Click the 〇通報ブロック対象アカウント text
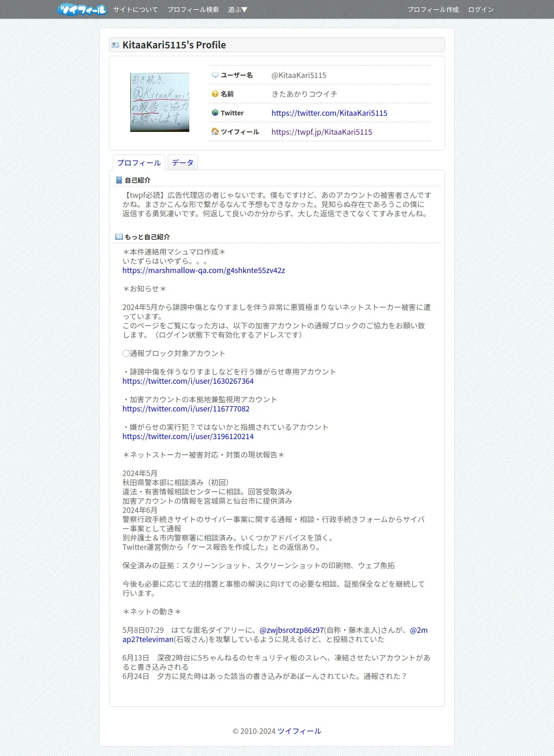The width and height of the screenshot is (554, 756). click(174, 353)
